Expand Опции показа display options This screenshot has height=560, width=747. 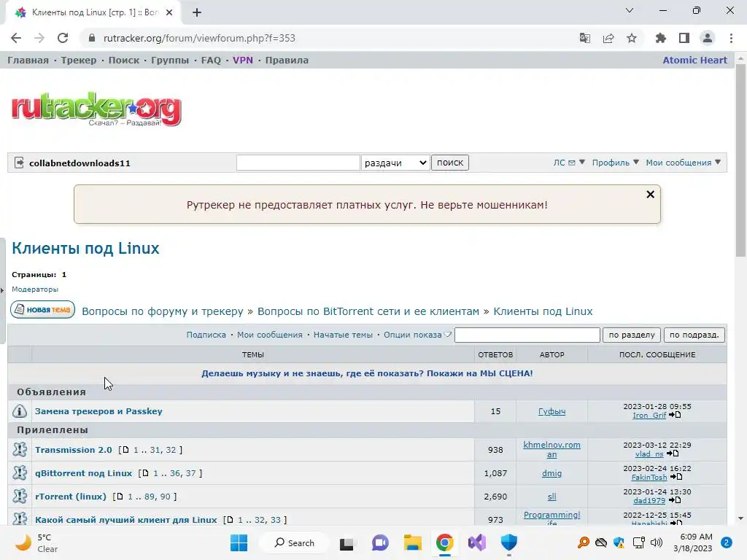point(417,335)
